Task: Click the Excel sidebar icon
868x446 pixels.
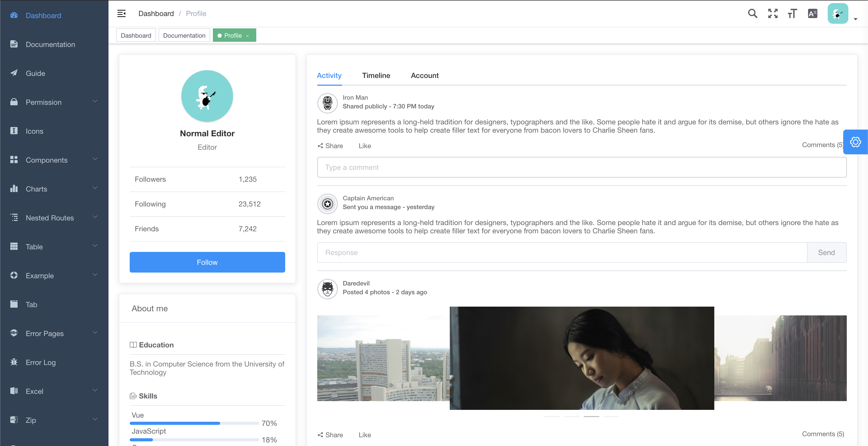Action: click(x=14, y=391)
